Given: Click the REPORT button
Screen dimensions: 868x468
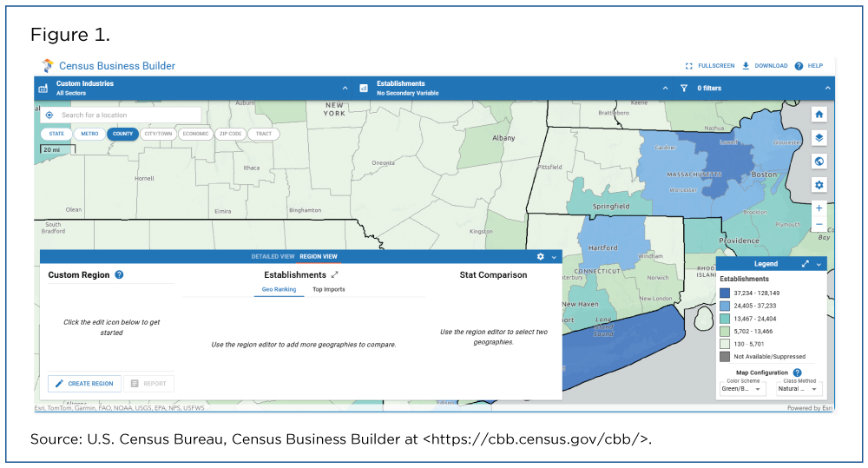Looking at the screenshot, I should [x=149, y=384].
